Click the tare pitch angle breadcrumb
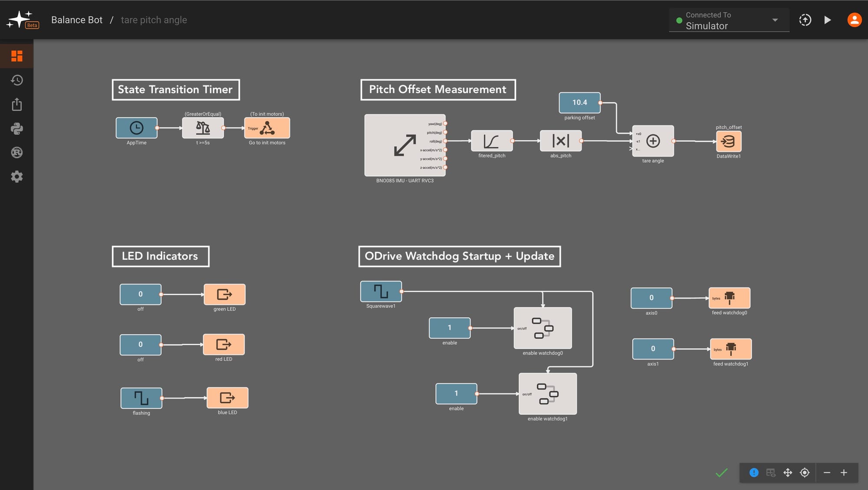The height and width of the screenshot is (490, 868). pos(154,20)
